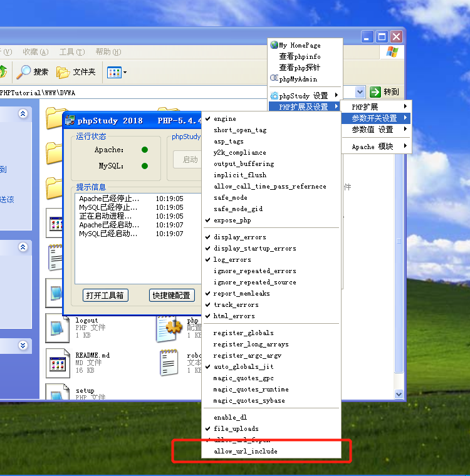
Task: Toggle file_uploads option
Action: point(271,428)
